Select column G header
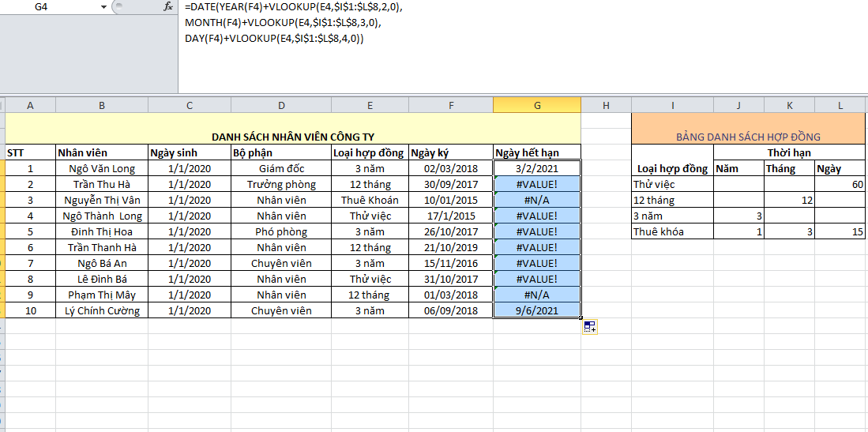 pyautogui.click(x=537, y=105)
